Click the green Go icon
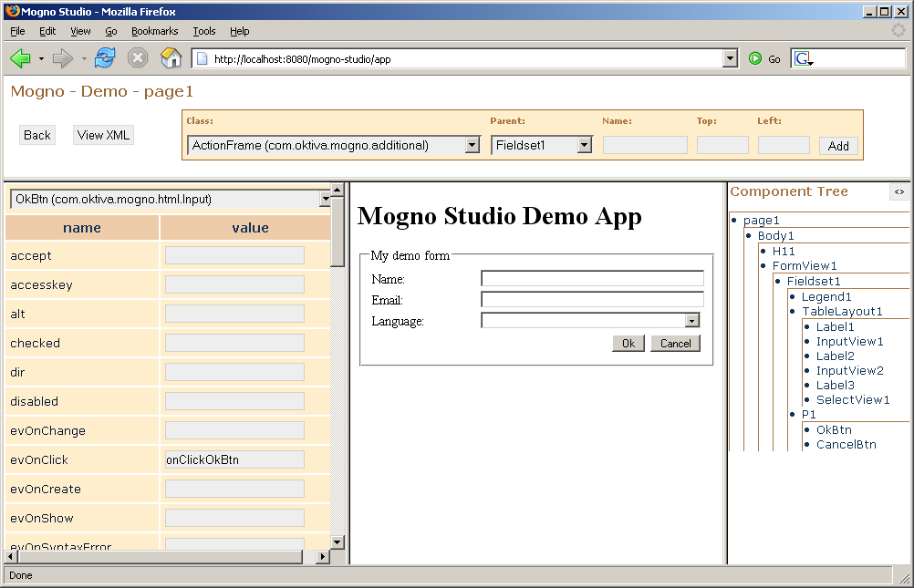The image size is (914, 588). 756,58
